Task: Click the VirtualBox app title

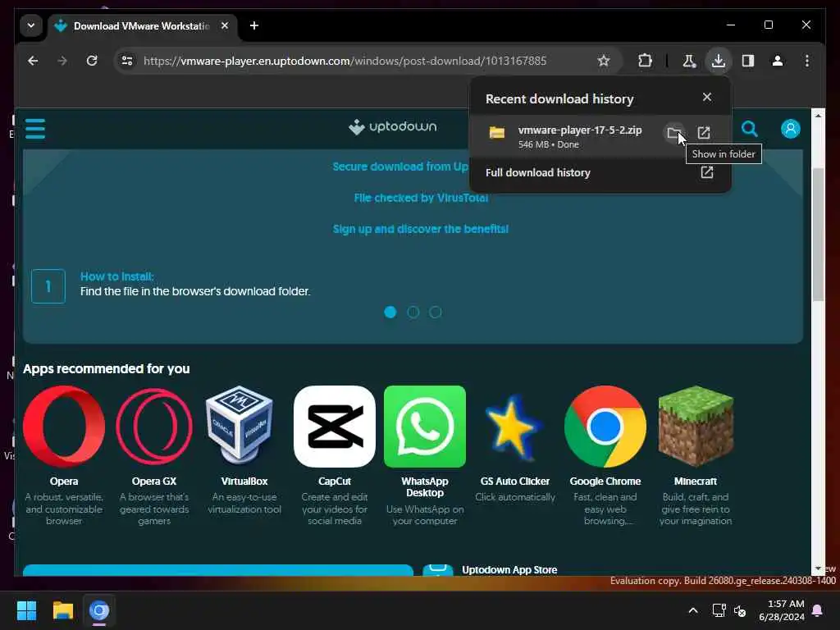Action: [x=244, y=481]
